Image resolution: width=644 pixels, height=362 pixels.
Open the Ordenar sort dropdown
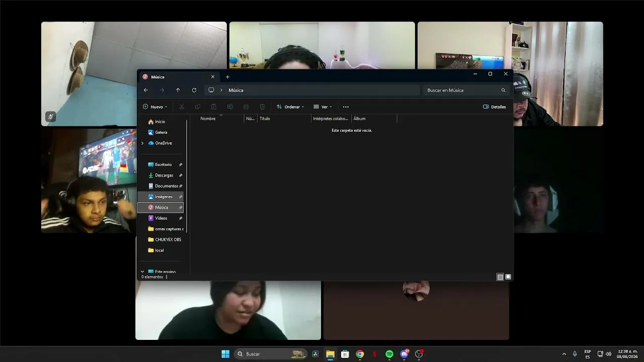290,107
